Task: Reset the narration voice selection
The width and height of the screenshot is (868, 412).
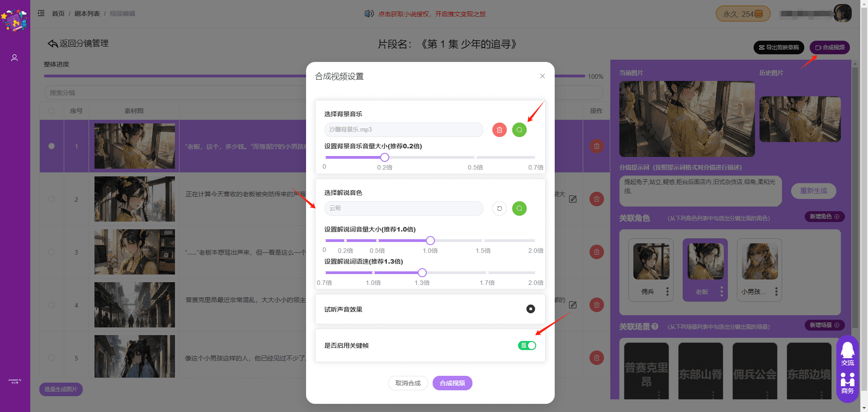Action: tap(499, 208)
